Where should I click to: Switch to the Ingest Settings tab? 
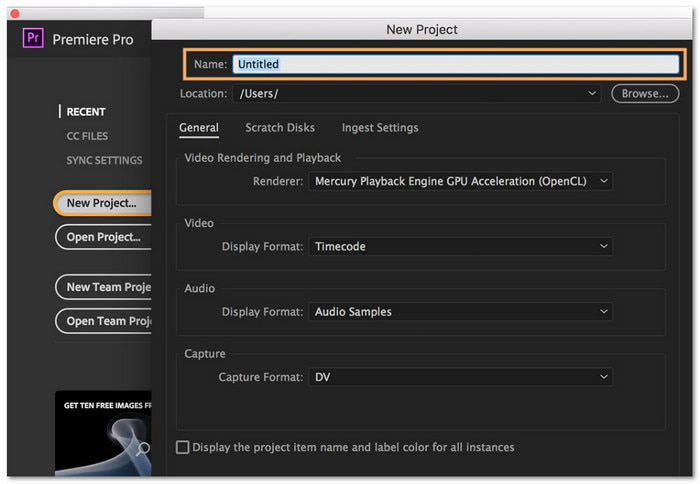coord(380,128)
